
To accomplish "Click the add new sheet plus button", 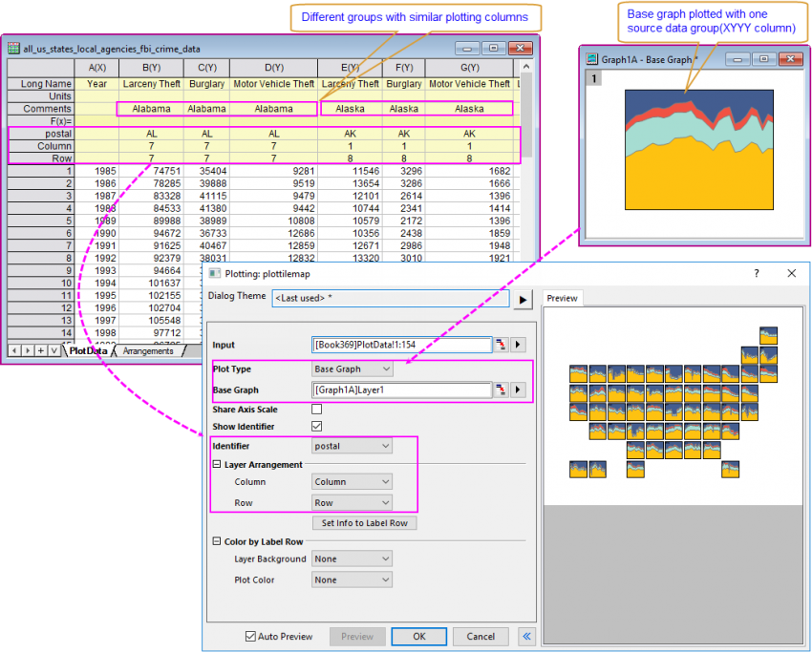I will [40, 351].
